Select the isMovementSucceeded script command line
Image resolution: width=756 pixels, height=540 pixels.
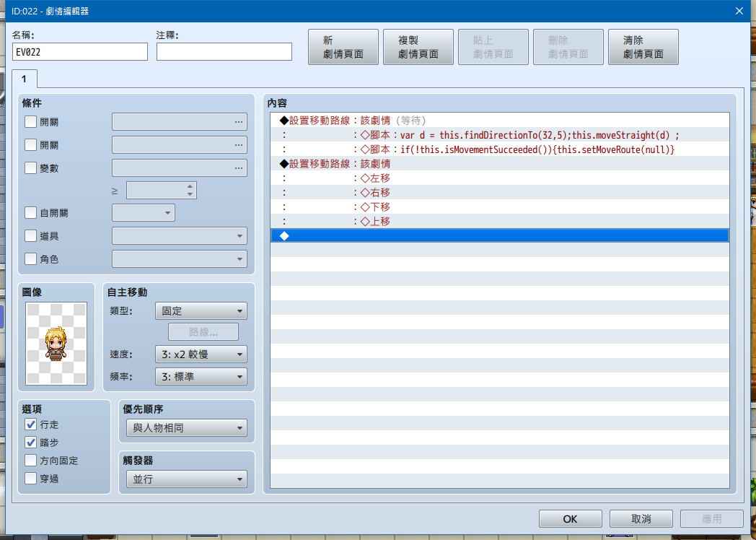click(x=499, y=149)
